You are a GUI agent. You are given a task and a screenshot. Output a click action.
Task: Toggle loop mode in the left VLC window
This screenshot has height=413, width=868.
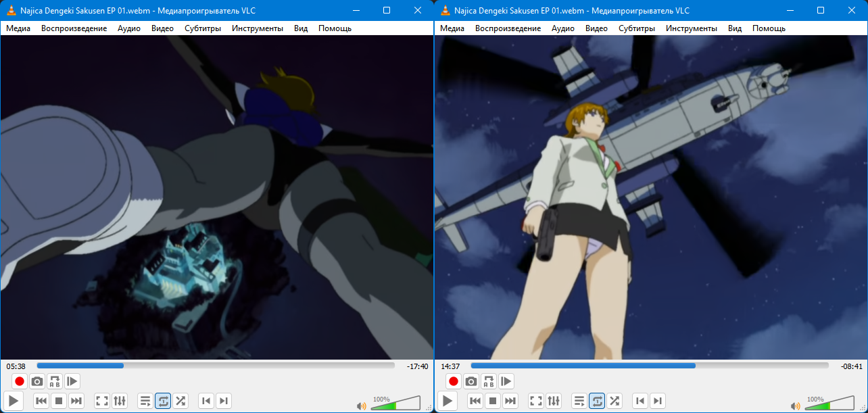point(163,401)
